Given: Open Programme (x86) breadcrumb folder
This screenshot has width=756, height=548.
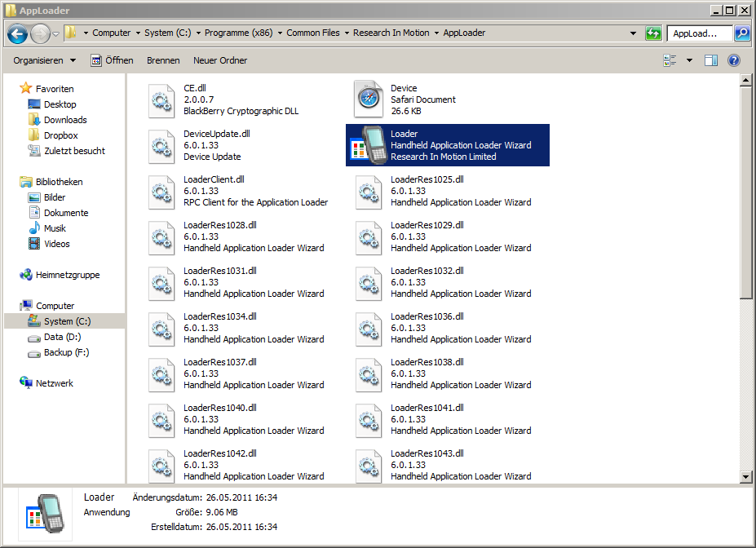Looking at the screenshot, I should pyautogui.click(x=238, y=33).
